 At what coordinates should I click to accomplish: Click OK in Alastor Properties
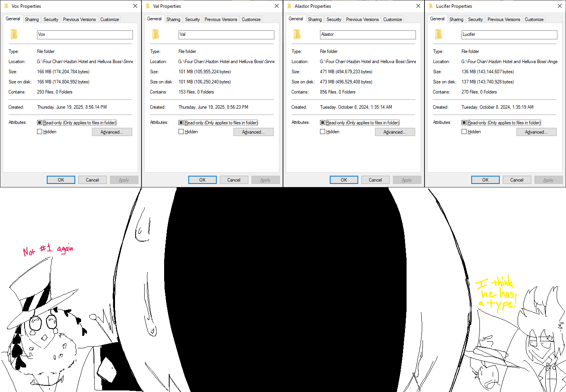pyautogui.click(x=344, y=180)
